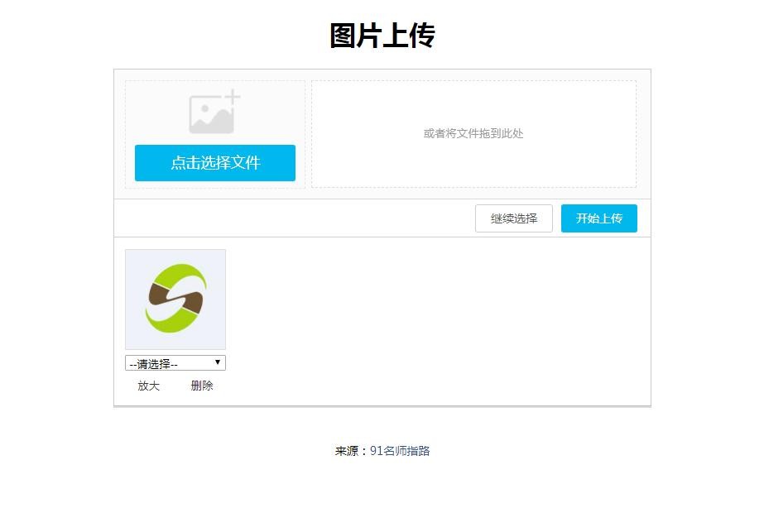Click 删除 to remove the image

(x=202, y=386)
